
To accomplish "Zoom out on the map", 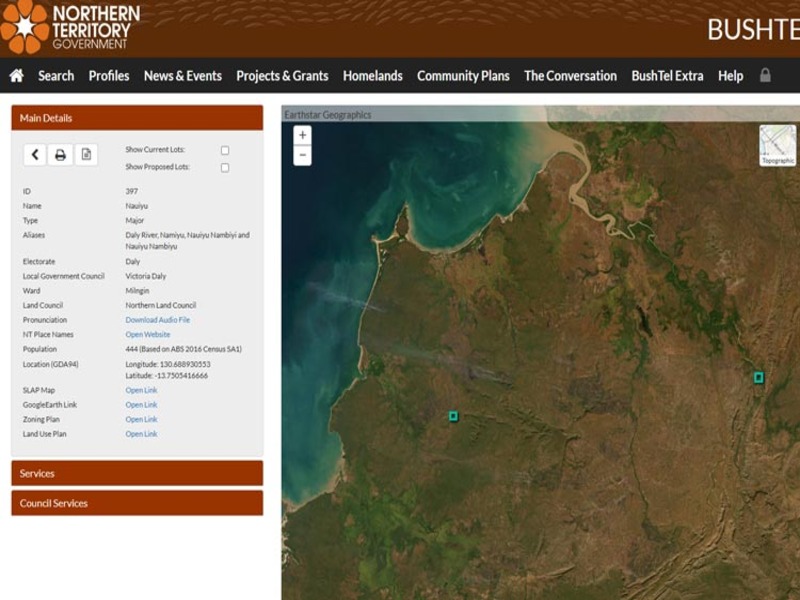I will tap(302, 155).
